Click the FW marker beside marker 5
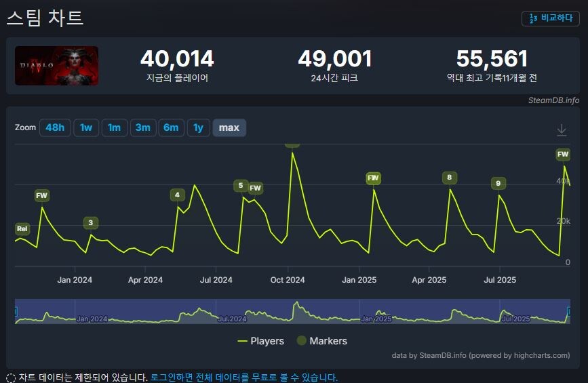The width and height of the screenshot is (588, 383). 256,188
